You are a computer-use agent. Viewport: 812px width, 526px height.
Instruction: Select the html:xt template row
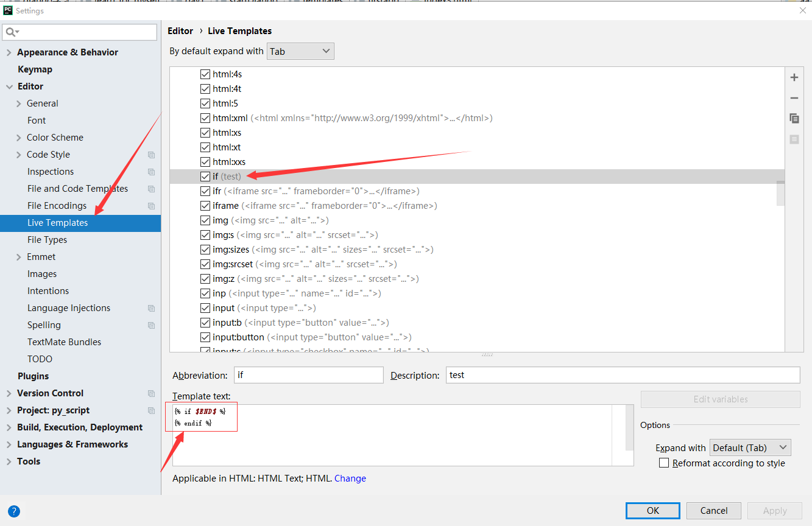pos(476,147)
